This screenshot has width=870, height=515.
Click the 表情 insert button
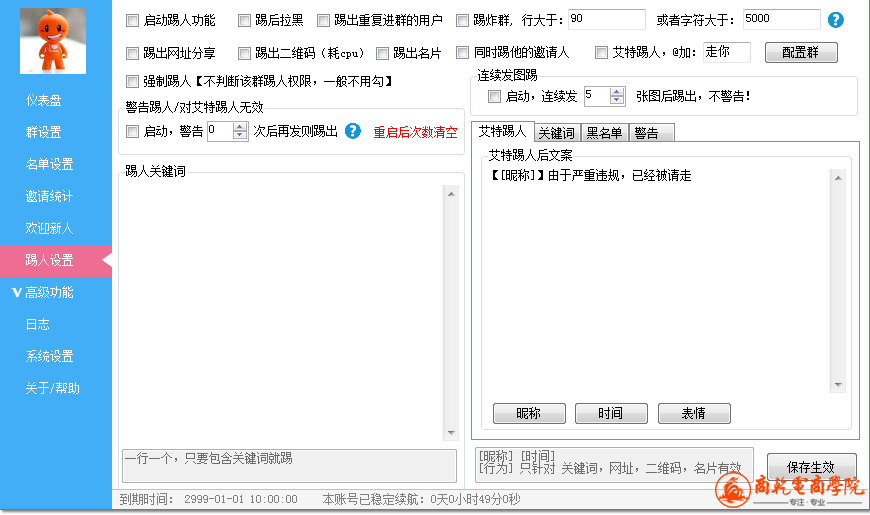(x=693, y=414)
